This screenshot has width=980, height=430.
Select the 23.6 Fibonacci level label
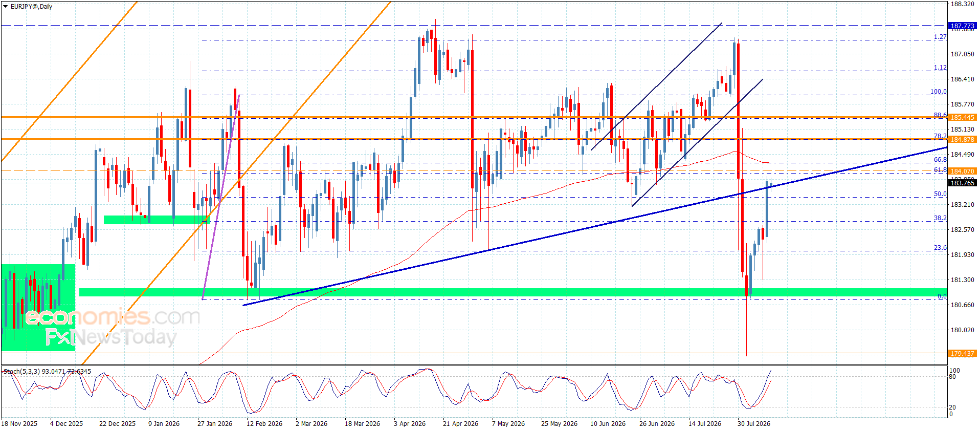pos(940,248)
